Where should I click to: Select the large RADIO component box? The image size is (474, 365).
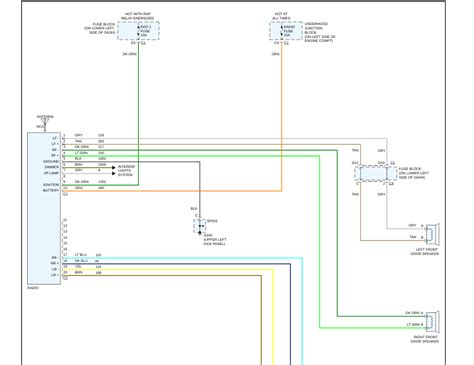click(x=44, y=208)
